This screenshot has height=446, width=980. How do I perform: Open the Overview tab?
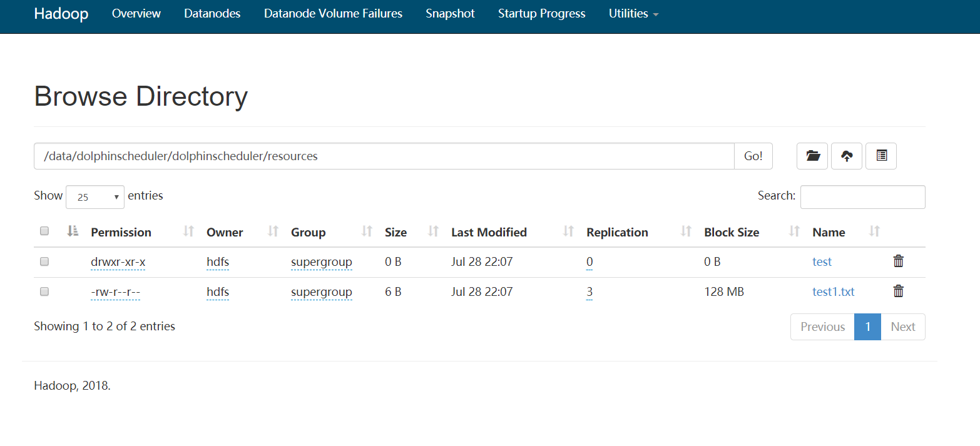click(x=136, y=14)
